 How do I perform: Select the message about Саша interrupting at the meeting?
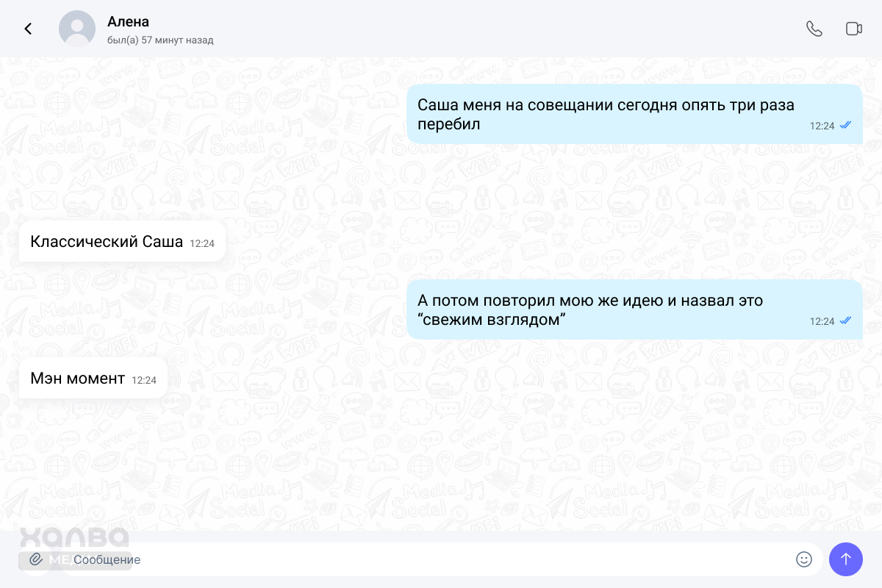click(606, 114)
